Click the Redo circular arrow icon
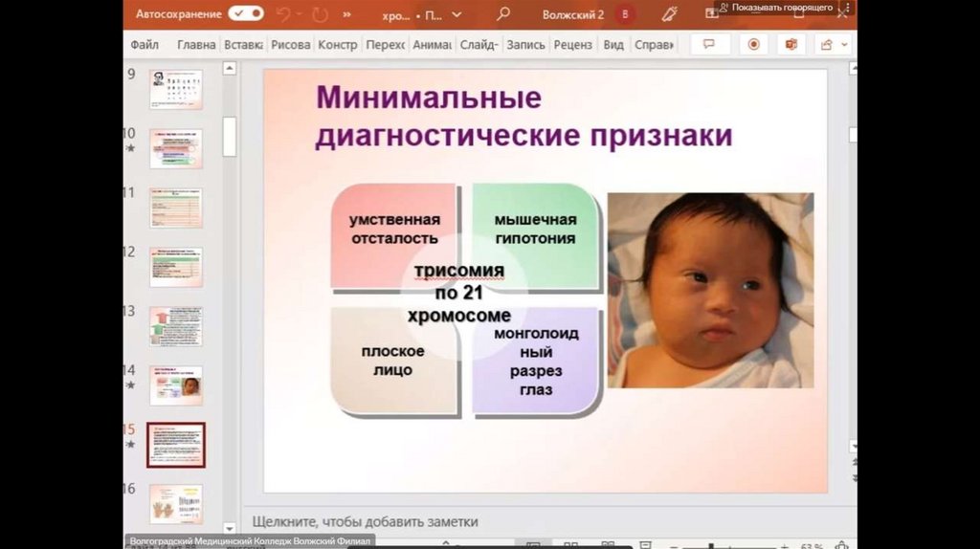The height and width of the screenshot is (549, 980). tap(320, 14)
